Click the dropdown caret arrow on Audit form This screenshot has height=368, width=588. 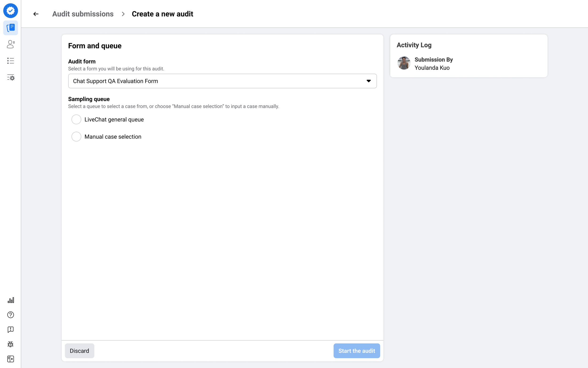(x=369, y=81)
